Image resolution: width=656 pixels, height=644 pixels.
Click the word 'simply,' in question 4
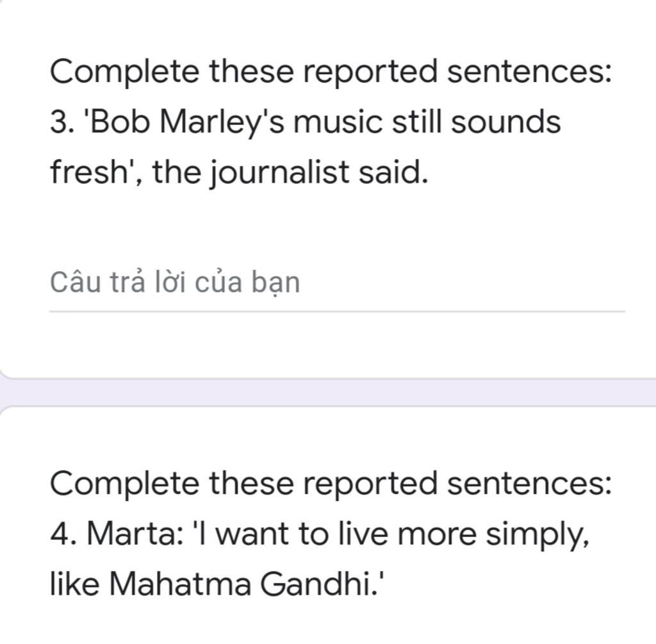[537, 536]
